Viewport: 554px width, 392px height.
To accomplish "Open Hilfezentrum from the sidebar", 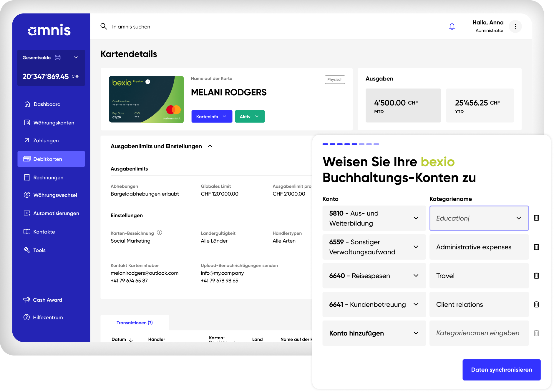I will coord(48,317).
